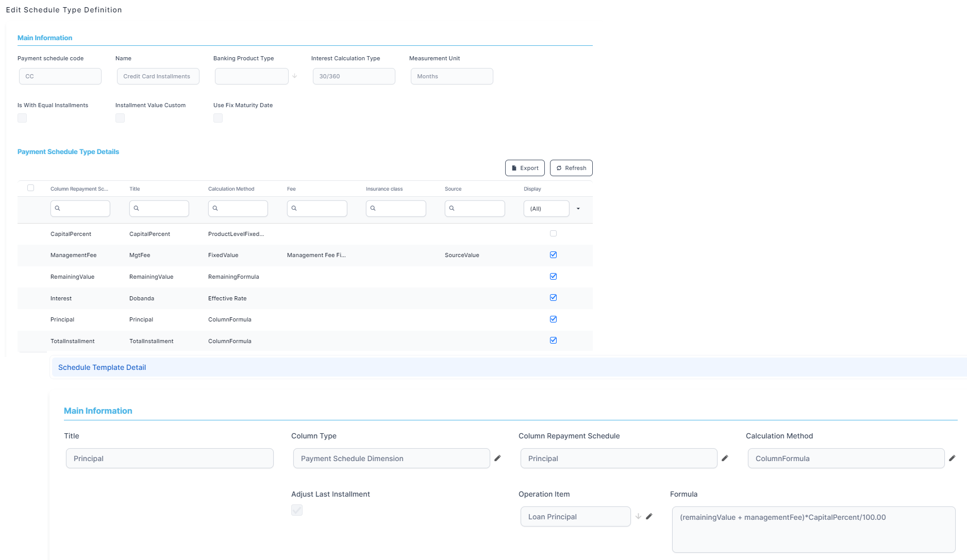The image size is (967, 560).
Task: Click inside the Formula text area
Action: [x=813, y=530]
